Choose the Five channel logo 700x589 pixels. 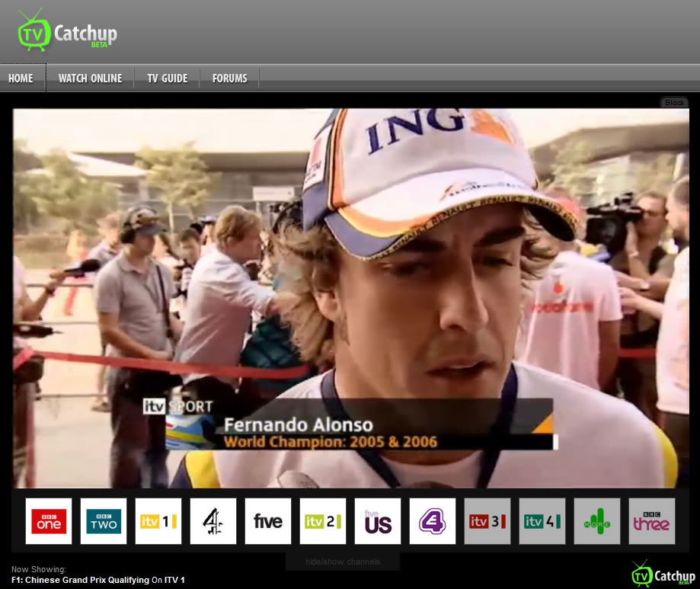(x=268, y=521)
